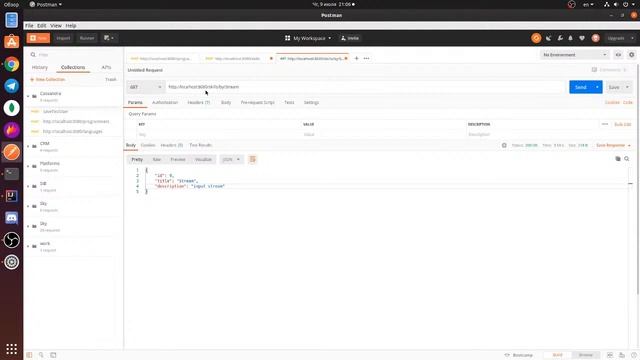The image size is (640, 360).
Task: Select the Pretty view option
Action: pos(137,160)
